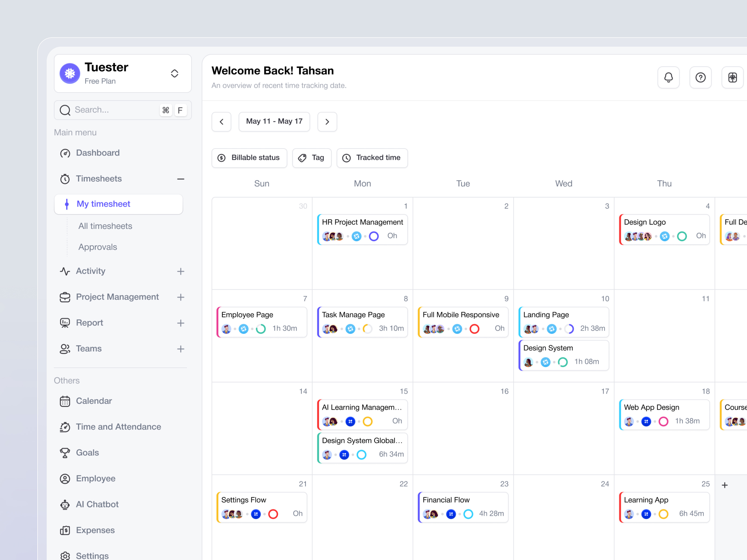The image size is (747, 560).
Task: Open the Tuester workspace switcher chevron
Action: coord(175,73)
